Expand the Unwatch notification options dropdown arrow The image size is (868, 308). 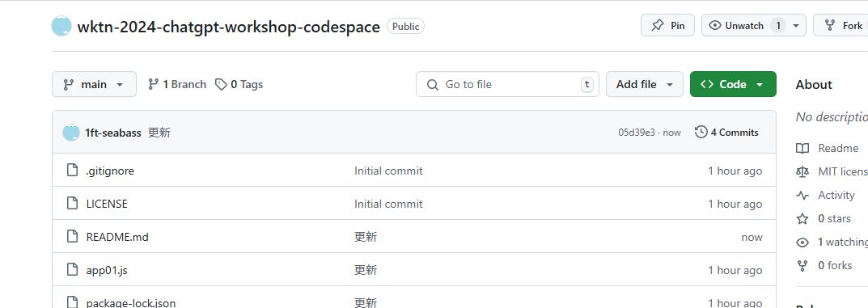coord(796,25)
